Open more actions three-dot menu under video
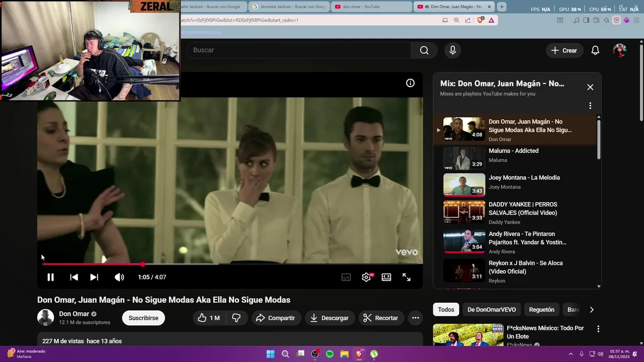The image size is (644, 362). [415, 318]
